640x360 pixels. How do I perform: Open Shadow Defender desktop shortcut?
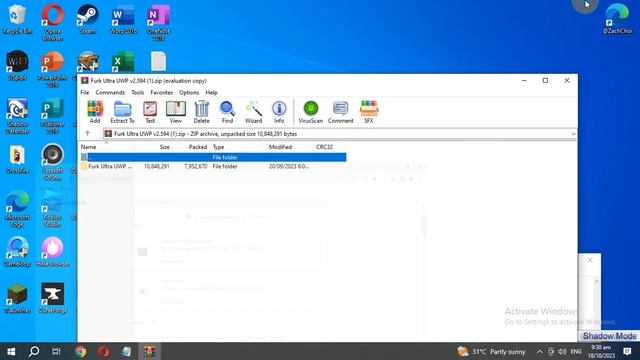pyautogui.click(x=17, y=116)
